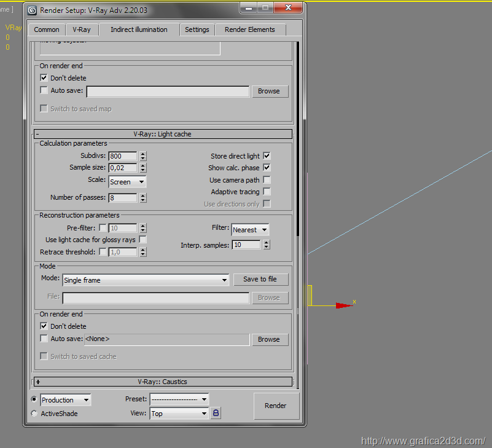Expand the V-Ray:: Caustics rollout
Image resolution: width=492 pixels, height=448 pixels.
[163, 382]
